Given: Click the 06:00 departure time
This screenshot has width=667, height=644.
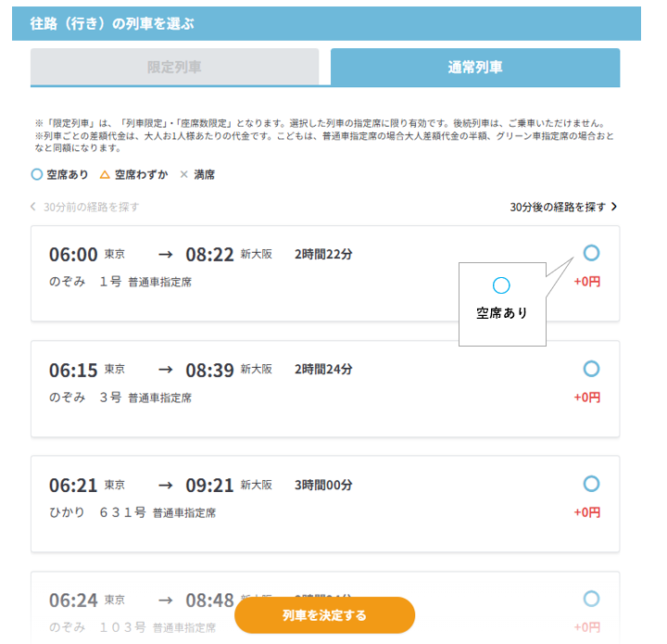Looking at the screenshot, I should (73, 255).
